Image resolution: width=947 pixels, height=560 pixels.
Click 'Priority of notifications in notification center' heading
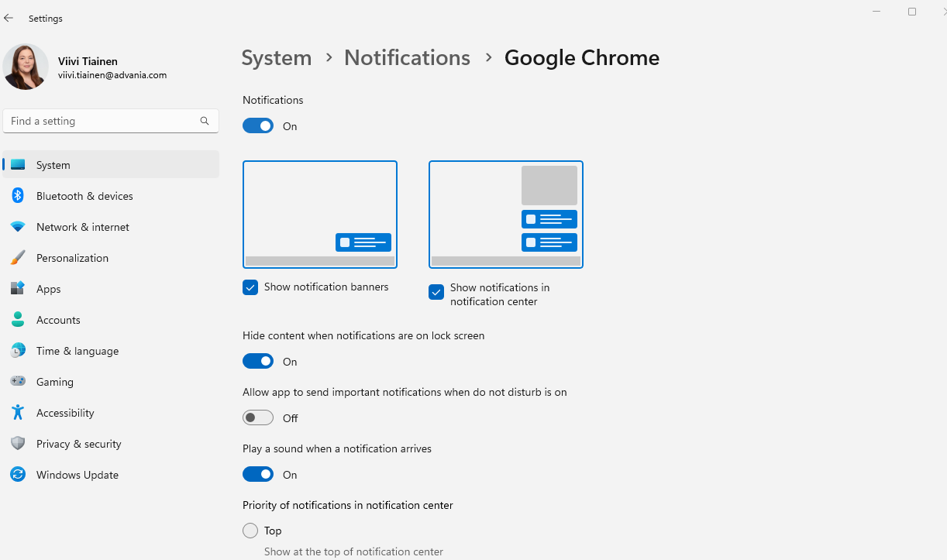348,505
